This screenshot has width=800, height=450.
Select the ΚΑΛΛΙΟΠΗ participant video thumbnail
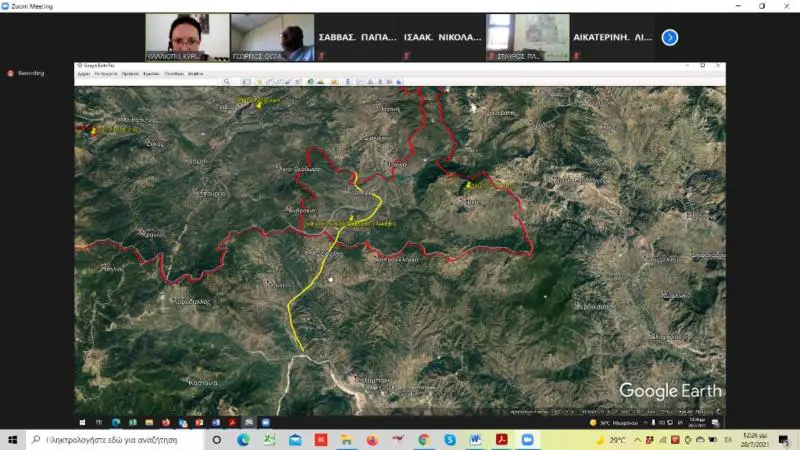187,37
